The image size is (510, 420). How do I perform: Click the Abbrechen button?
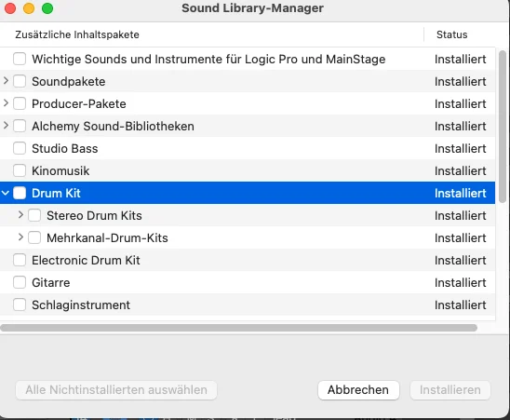click(358, 390)
